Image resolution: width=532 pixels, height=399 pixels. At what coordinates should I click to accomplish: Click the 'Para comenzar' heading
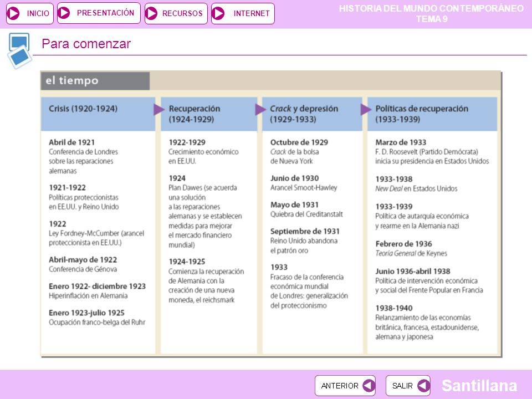86,44
